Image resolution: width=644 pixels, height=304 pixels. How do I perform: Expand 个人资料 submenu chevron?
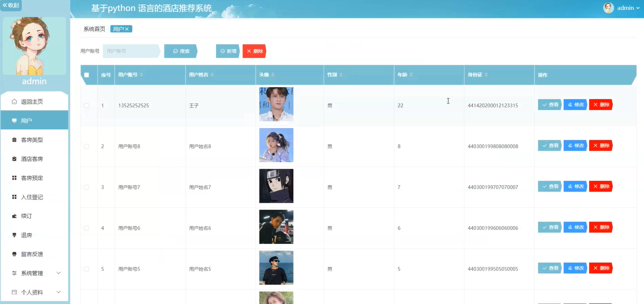coord(59,292)
